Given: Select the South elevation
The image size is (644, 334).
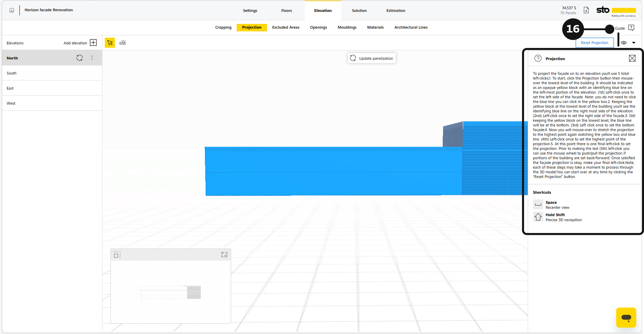Looking at the screenshot, I should point(52,73).
